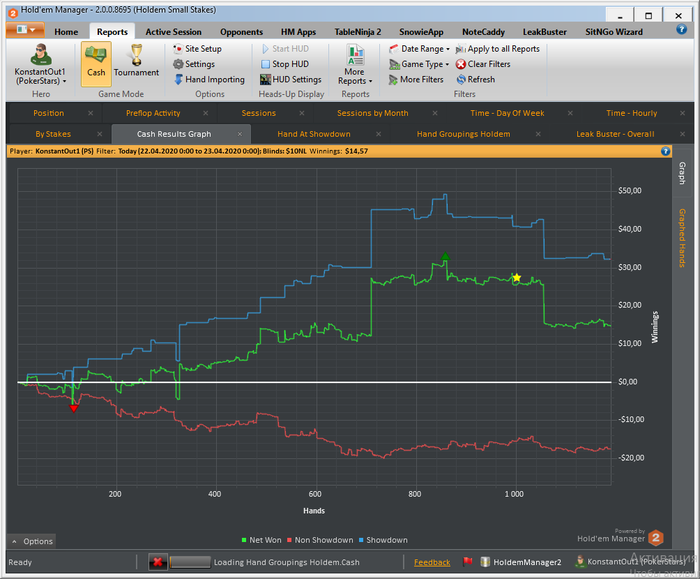This screenshot has height=579, width=700.
Task: Open the KonstantOut1 hero selector
Action: pos(40,65)
